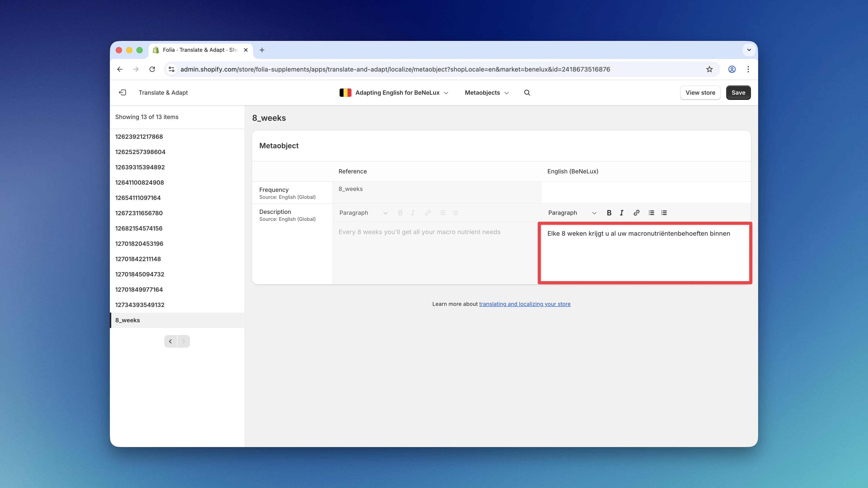
Task: Open the Metaobjects dropdown
Action: pyautogui.click(x=487, y=93)
